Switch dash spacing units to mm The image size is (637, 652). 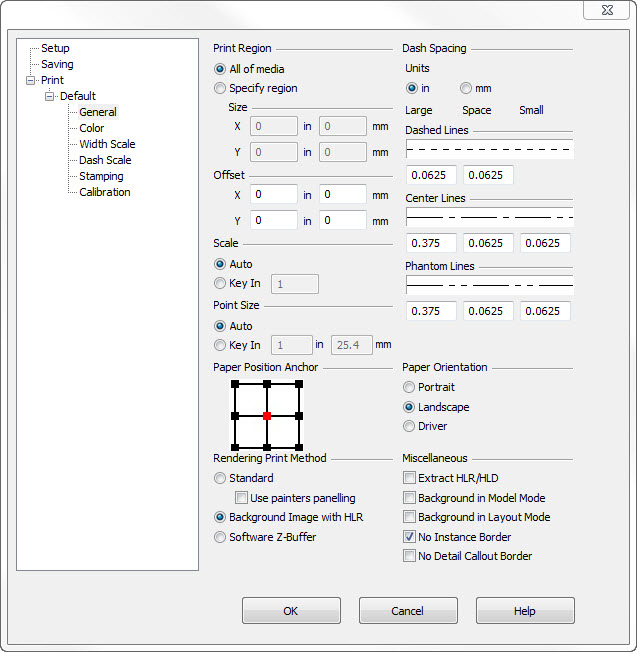[x=466, y=88]
